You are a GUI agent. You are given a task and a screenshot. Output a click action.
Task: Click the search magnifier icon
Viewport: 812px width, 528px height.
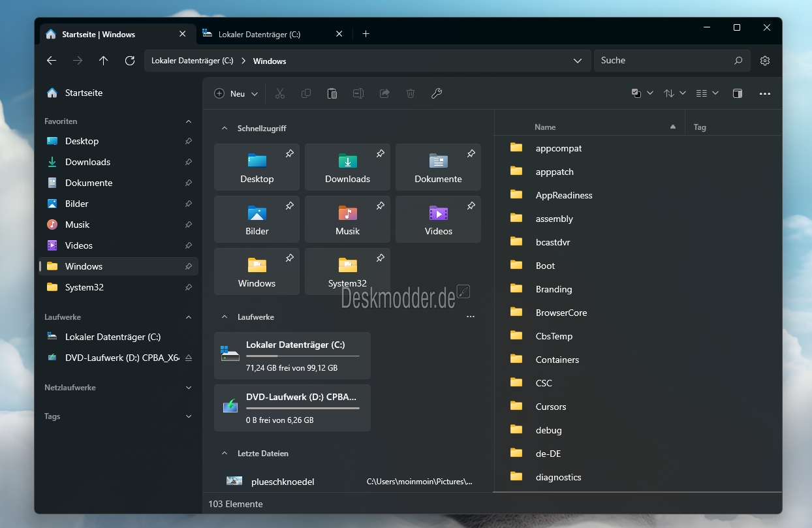738,61
